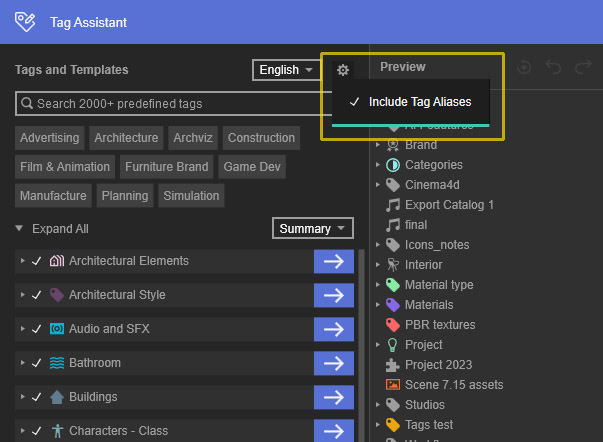The width and height of the screenshot is (603, 442).
Task: Click the Project 2023 puzzle piece icon
Action: point(393,365)
